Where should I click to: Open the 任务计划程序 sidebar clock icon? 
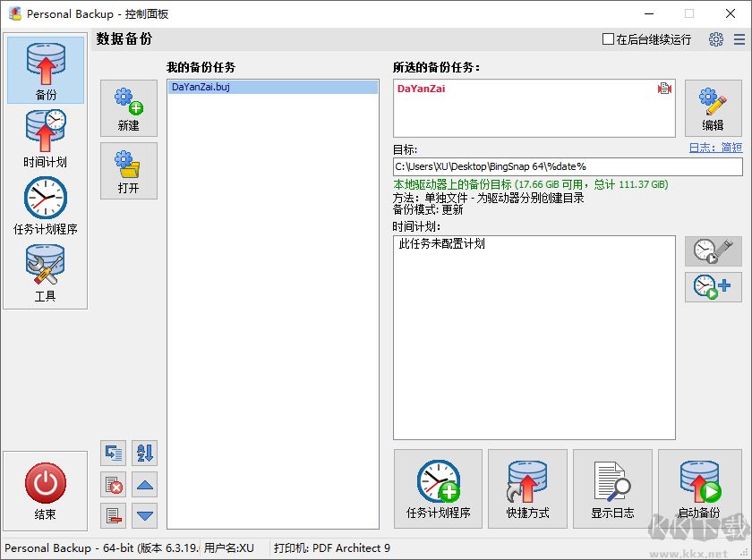(46, 206)
